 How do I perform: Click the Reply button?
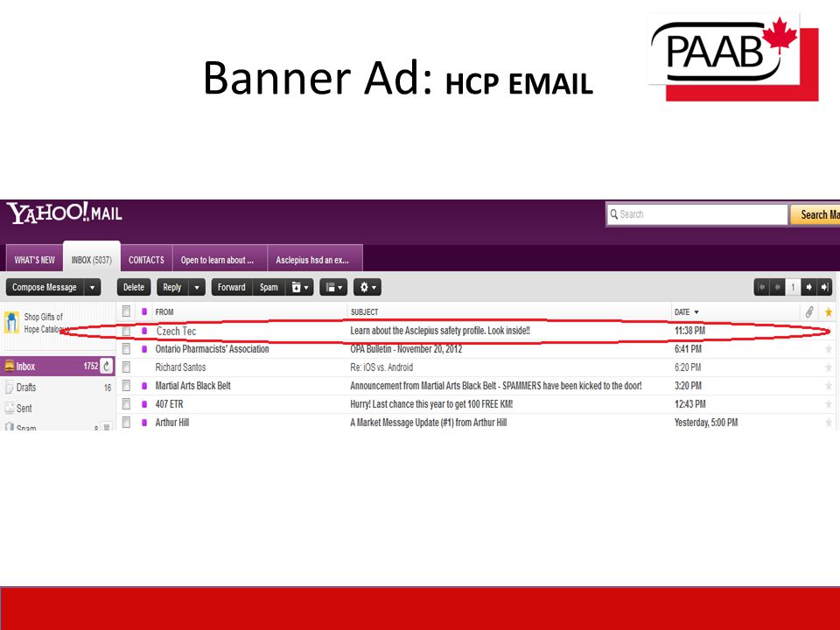pos(172,288)
